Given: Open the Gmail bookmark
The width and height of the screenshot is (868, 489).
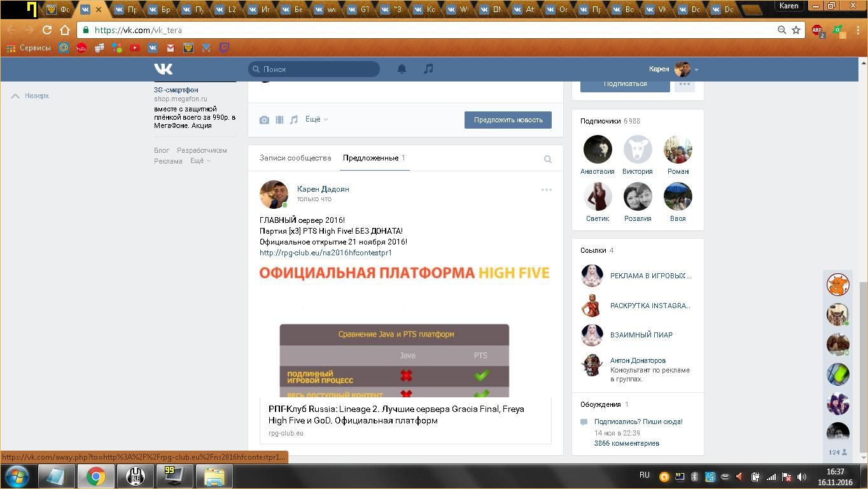Looking at the screenshot, I should click(x=171, y=48).
